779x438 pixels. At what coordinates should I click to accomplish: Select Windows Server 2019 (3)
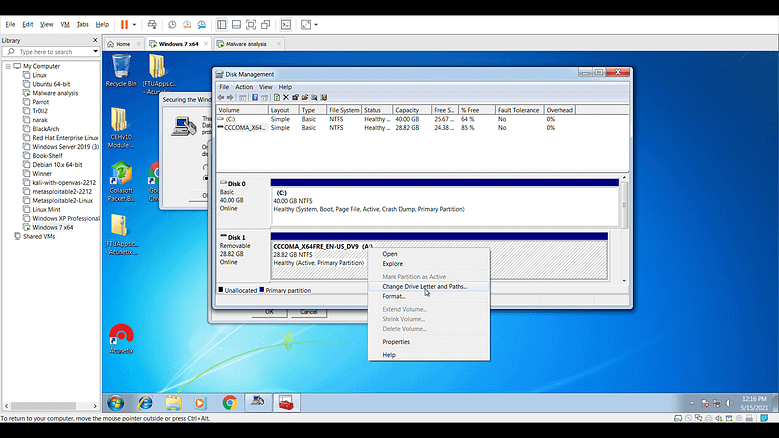pos(66,146)
